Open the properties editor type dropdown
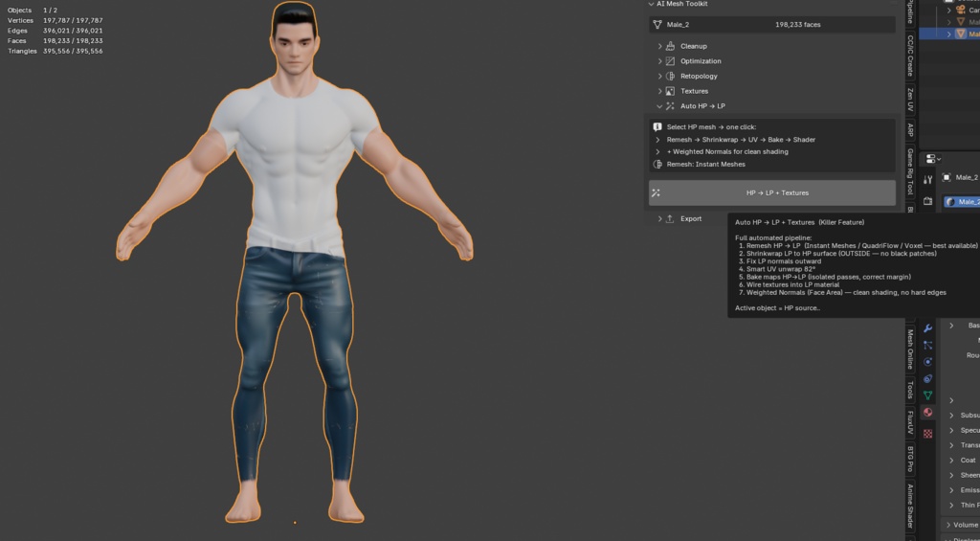 tap(934, 159)
